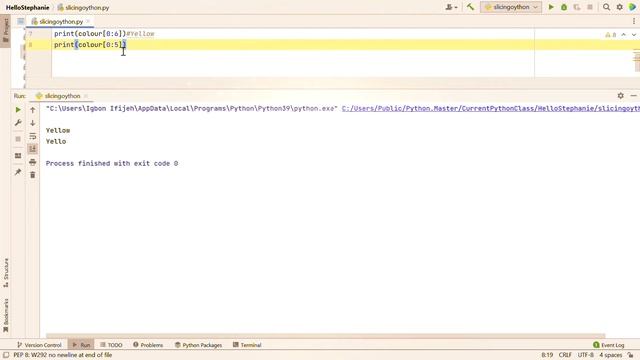Open Search Everywhere magnifier icon
640x360 pixels.
[607, 7]
